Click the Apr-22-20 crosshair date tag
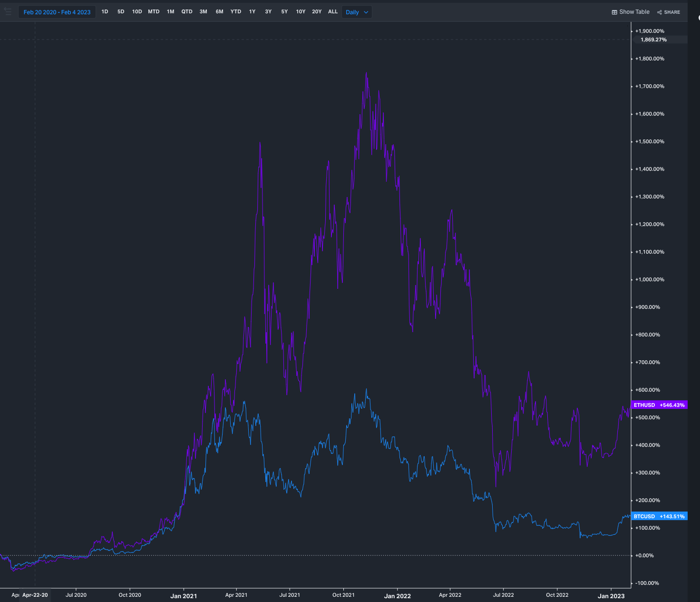 tap(35, 595)
